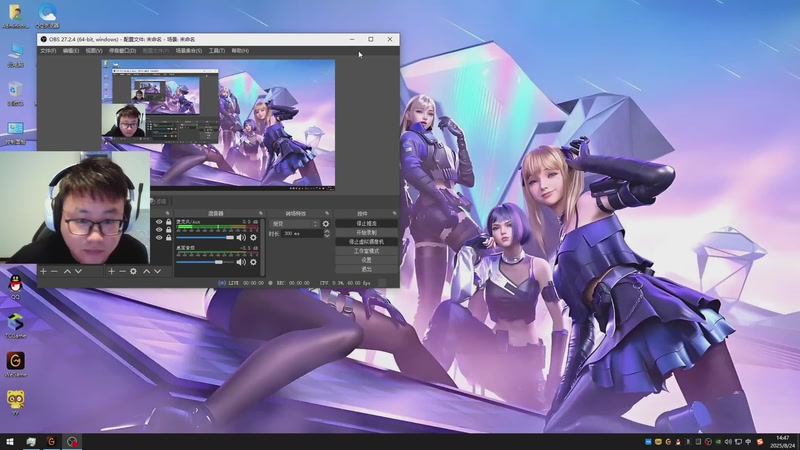Screen dimensions: 800x450
Task: Mute the Mic/Aux speaker icon in the mixer
Action: pos(241,237)
